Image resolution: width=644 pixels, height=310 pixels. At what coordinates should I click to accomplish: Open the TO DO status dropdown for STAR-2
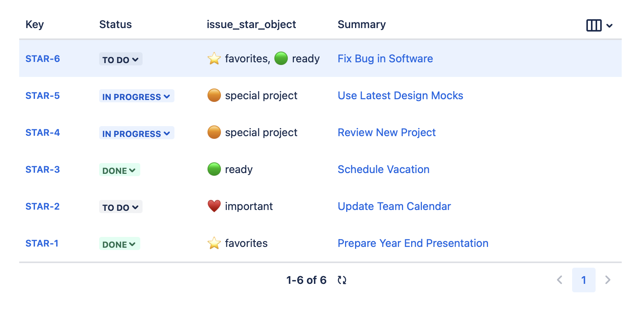[120, 207]
